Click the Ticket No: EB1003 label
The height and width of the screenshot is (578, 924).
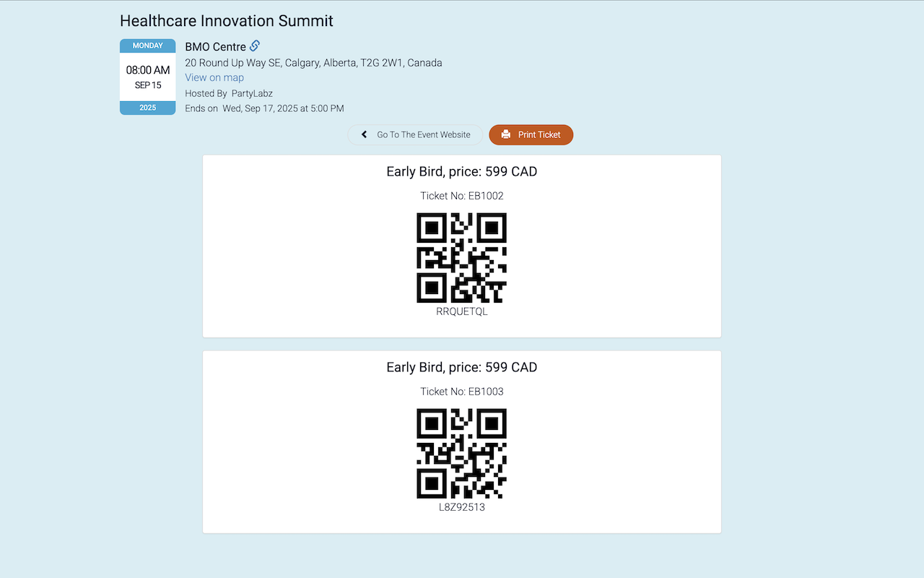click(x=462, y=392)
